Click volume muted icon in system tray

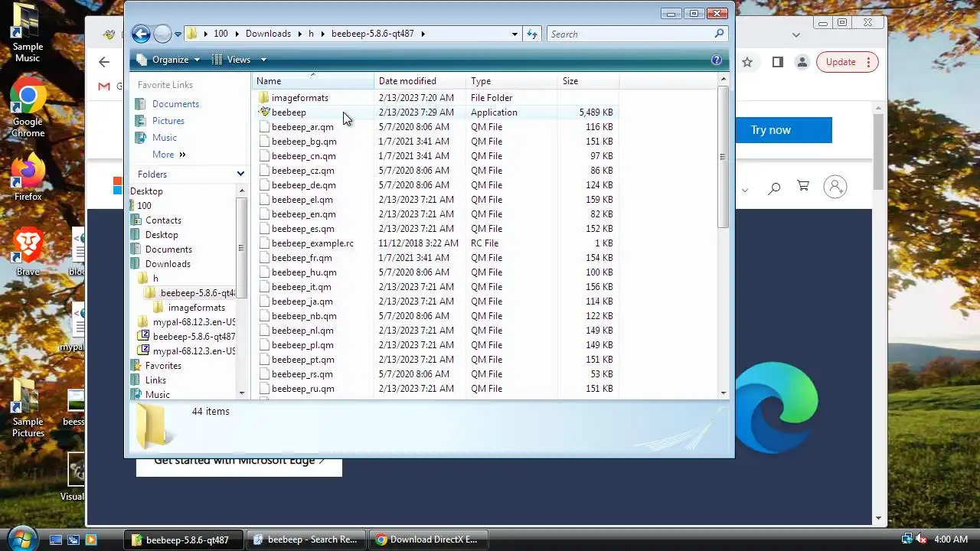[921, 540]
